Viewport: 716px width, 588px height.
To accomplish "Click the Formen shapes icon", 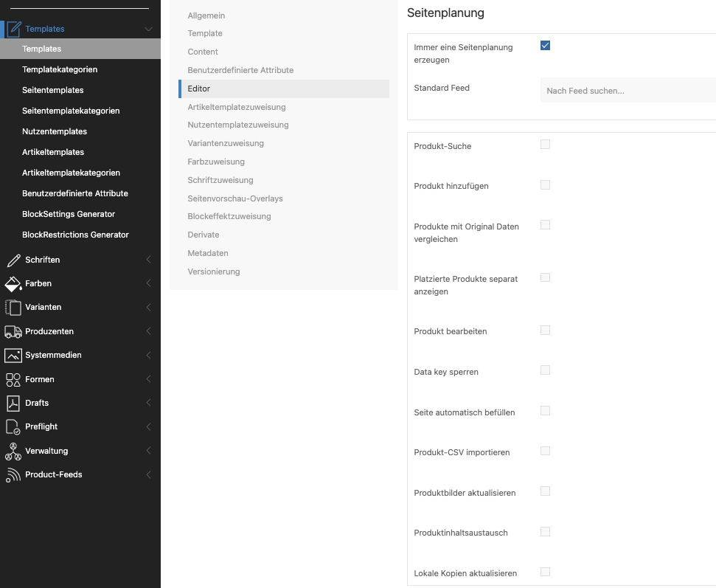I will pos(13,379).
